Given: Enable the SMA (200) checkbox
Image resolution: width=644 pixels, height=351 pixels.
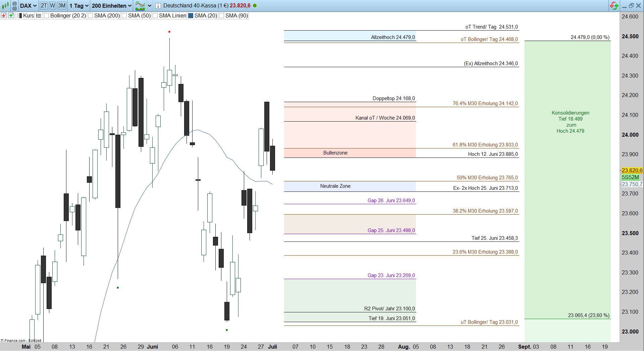Looking at the screenshot, I should click(x=91, y=15).
